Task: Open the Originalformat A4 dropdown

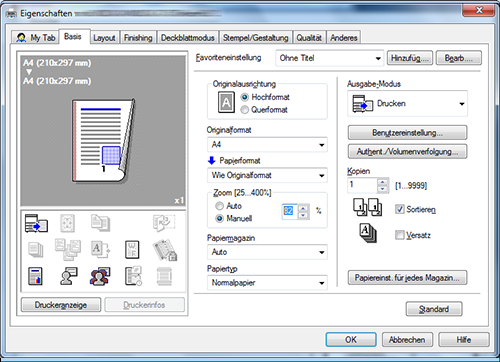Action: pyautogui.click(x=267, y=145)
